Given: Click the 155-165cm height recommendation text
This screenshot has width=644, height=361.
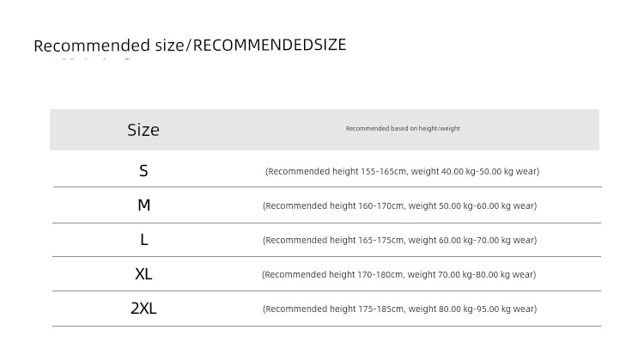Looking at the screenshot, I should click(402, 171).
